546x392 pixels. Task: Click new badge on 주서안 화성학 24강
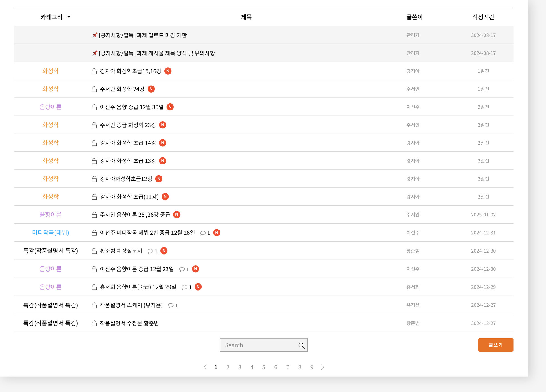point(151,89)
